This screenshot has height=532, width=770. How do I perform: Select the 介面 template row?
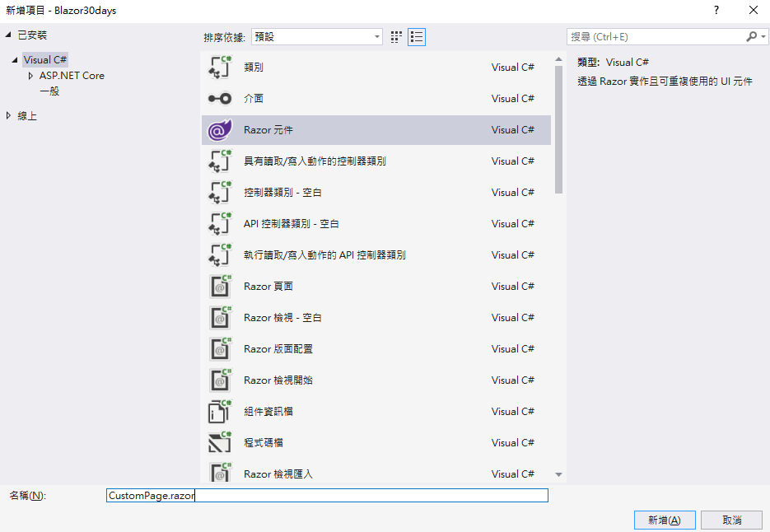[376, 99]
